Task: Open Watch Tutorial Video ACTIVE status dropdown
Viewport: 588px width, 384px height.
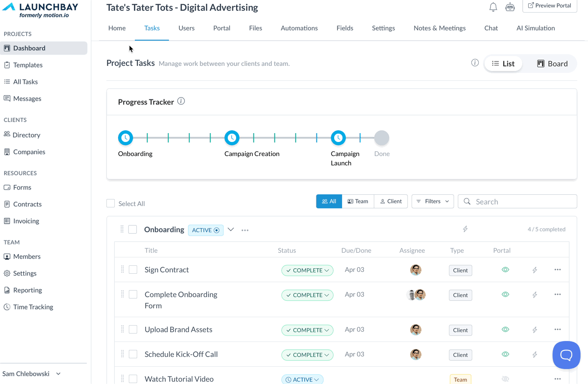Action: click(x=302, y=379)
